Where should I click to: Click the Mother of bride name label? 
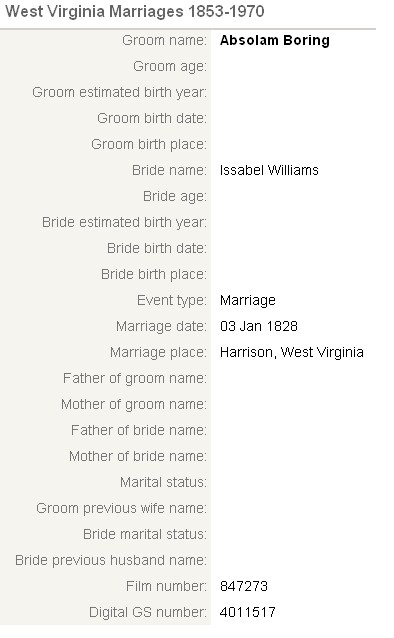(138, 456)
